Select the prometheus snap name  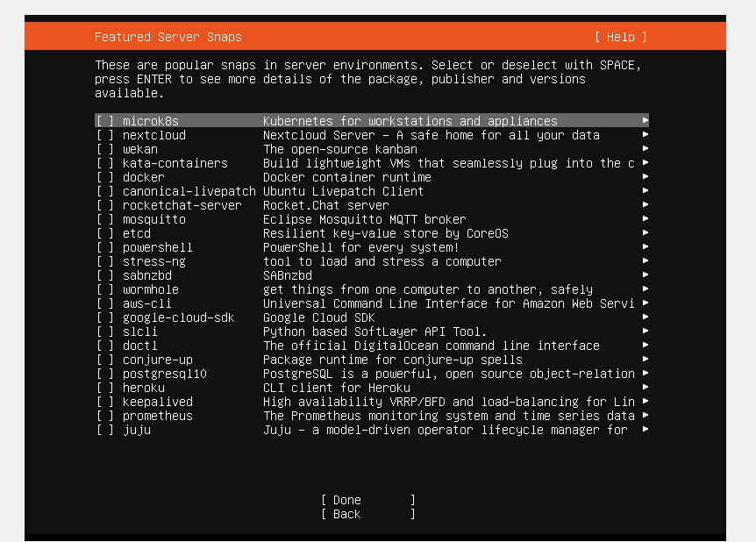pyautogui.click(x=158, y=416)
